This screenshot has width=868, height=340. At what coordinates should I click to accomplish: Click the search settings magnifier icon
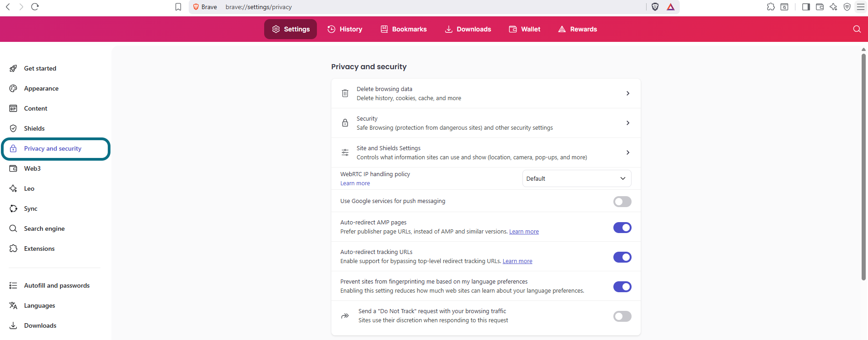coord(857,29)
